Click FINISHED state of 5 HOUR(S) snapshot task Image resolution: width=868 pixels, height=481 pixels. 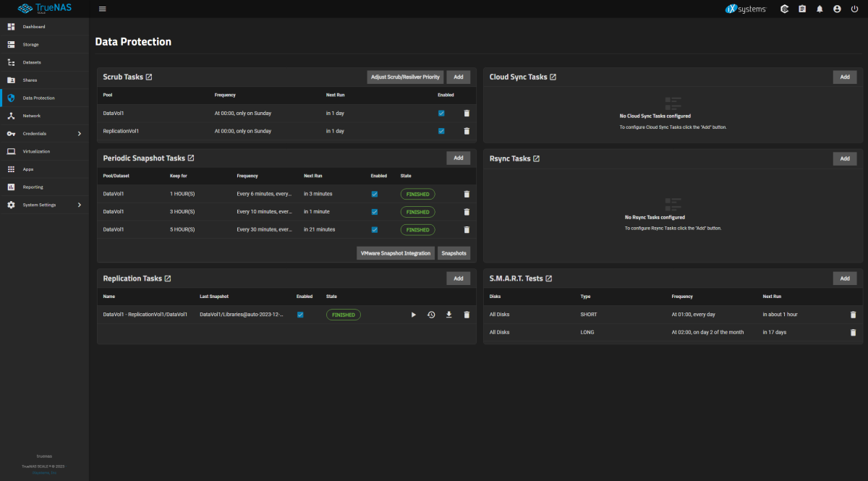coord(418,229)
